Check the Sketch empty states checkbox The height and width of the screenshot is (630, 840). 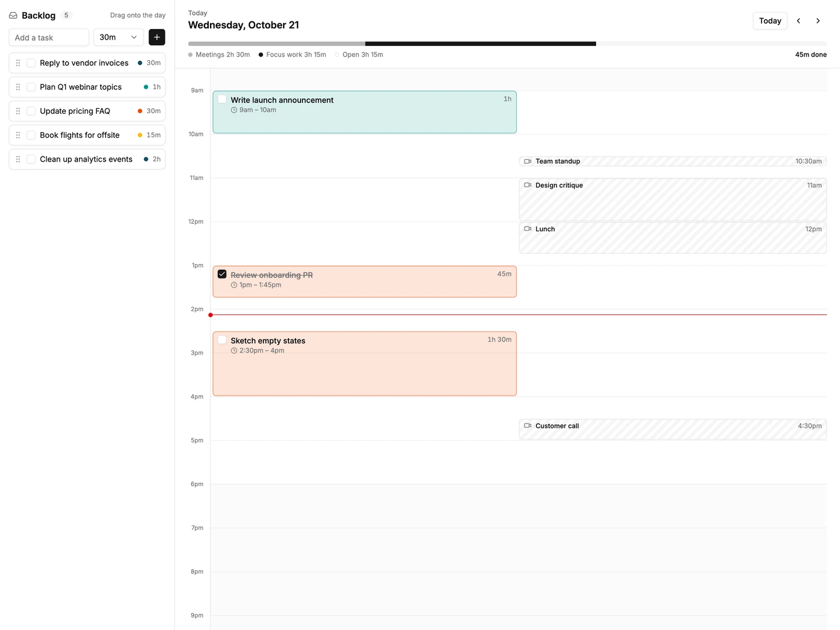(x=222, y=340)
